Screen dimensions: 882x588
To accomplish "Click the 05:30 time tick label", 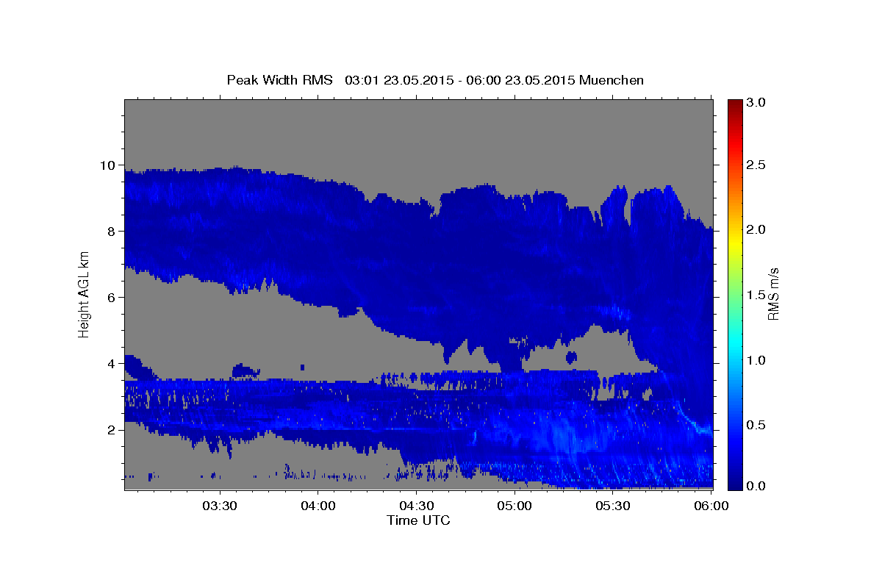I will 613,506.
